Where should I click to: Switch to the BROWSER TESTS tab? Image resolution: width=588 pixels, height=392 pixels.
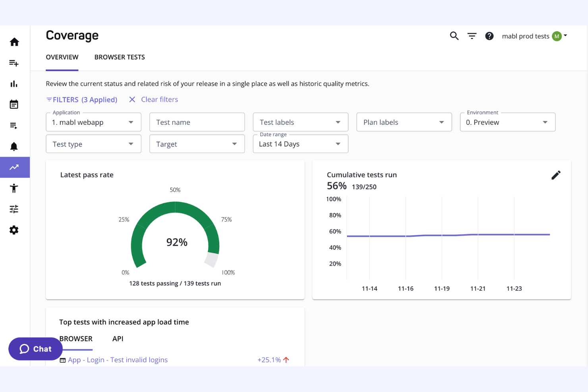tap(120, 57)
